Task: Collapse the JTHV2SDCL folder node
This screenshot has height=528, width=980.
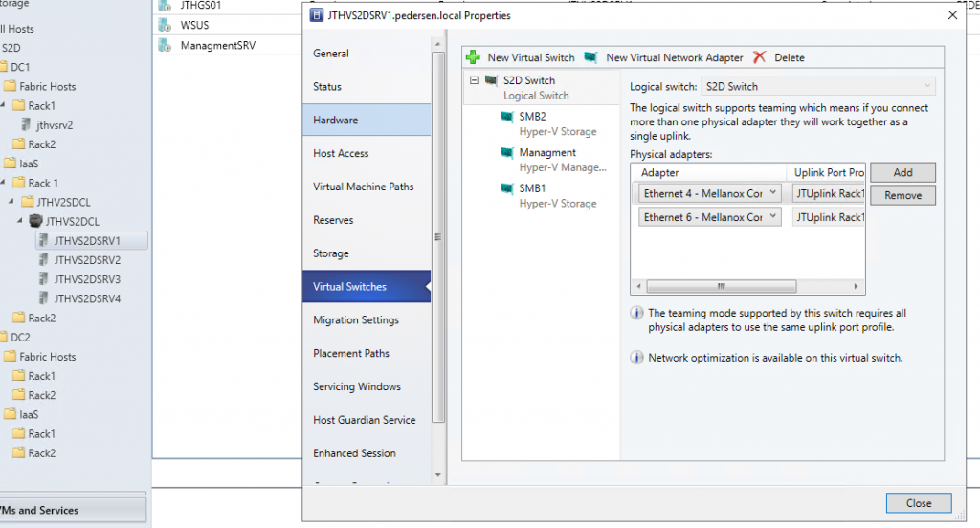Action: [x=11, y=201]
